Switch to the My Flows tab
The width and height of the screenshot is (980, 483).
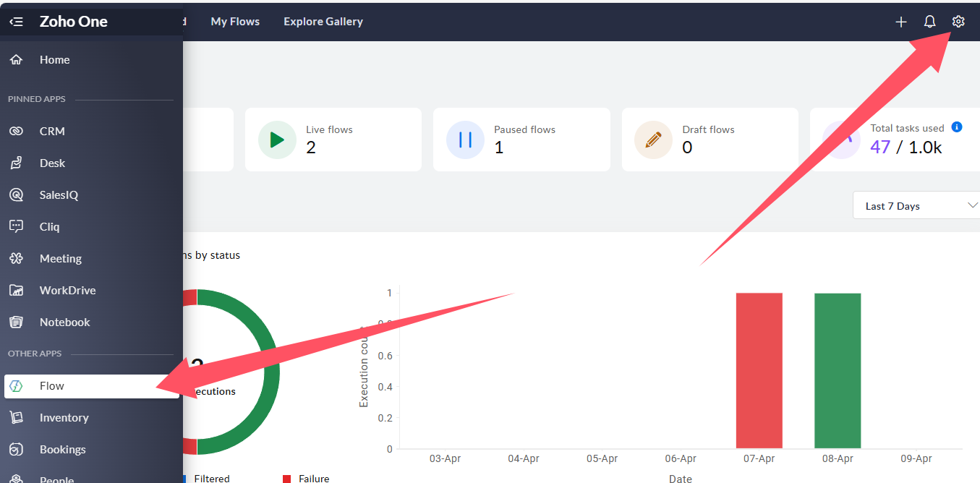[x=235, y=22]
